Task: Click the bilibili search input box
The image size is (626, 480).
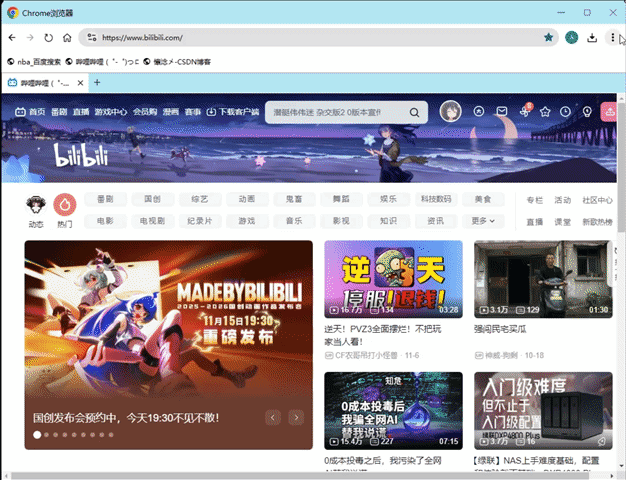Action: (x=337, y=113)
